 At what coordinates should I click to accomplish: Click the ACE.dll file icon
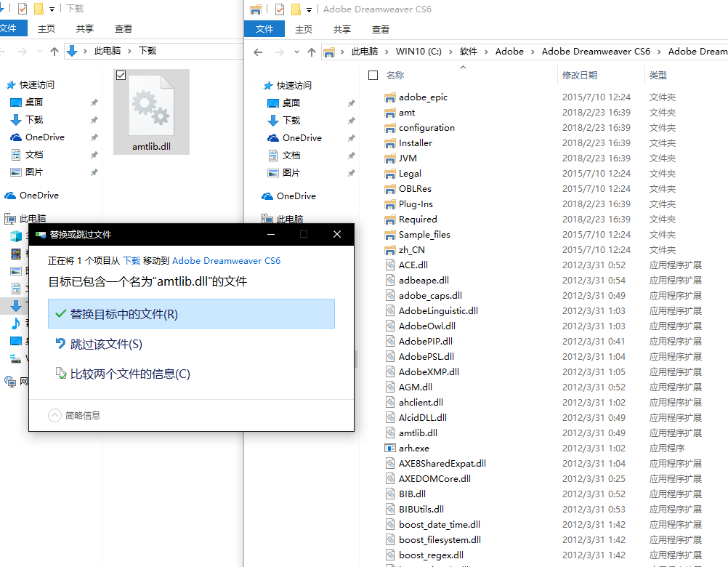390,265
